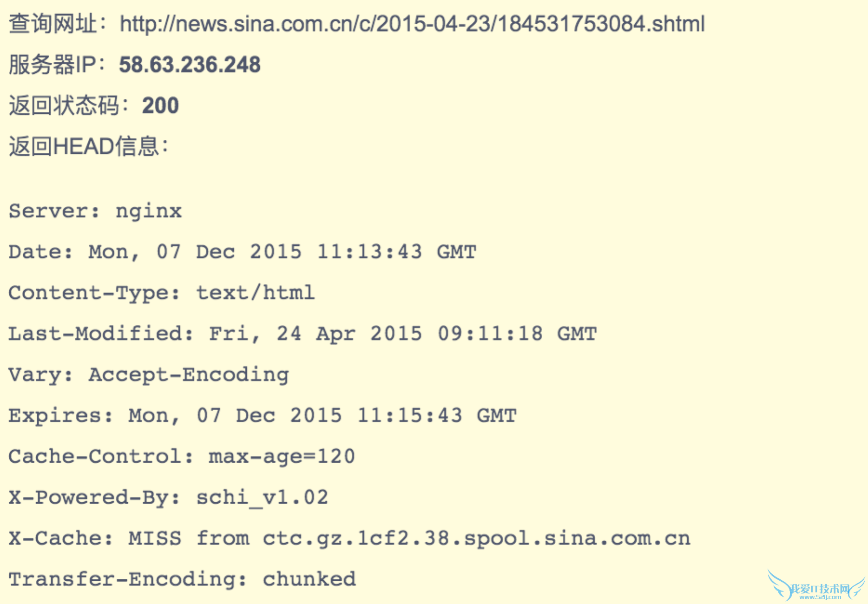Click the Cache-Control max-age=120 line
The height and width of the screenshot is (604, 868).
click(x=182, y=457)
